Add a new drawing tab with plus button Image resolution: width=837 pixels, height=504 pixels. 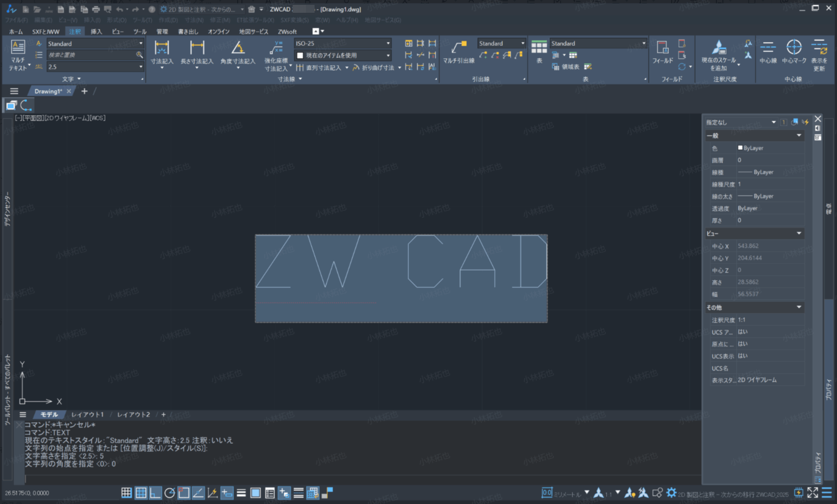click(84, 91)
